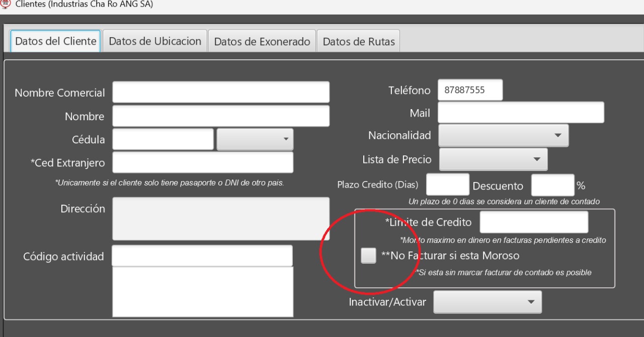Open the Cédula type dropdown

pos(255,139)
